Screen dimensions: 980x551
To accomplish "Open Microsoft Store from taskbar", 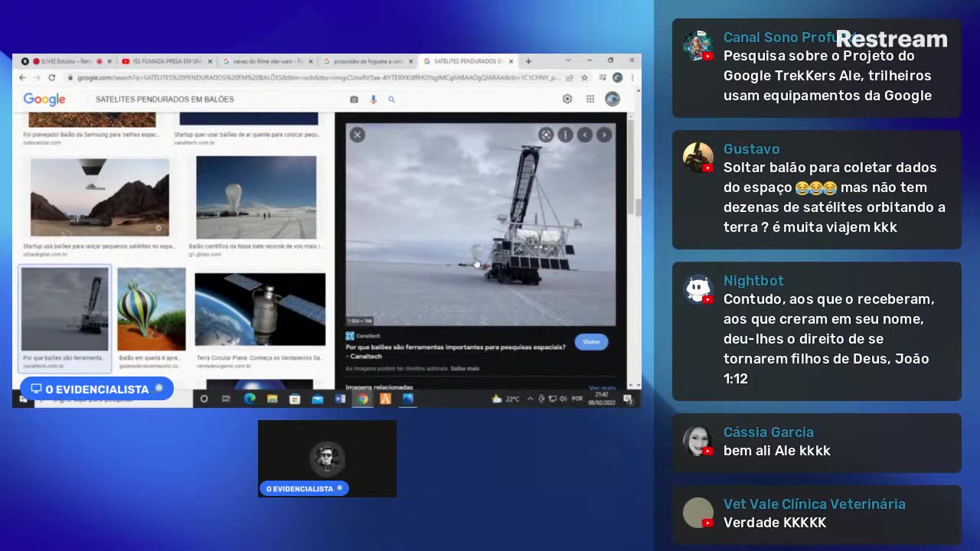I will [295, 399].
